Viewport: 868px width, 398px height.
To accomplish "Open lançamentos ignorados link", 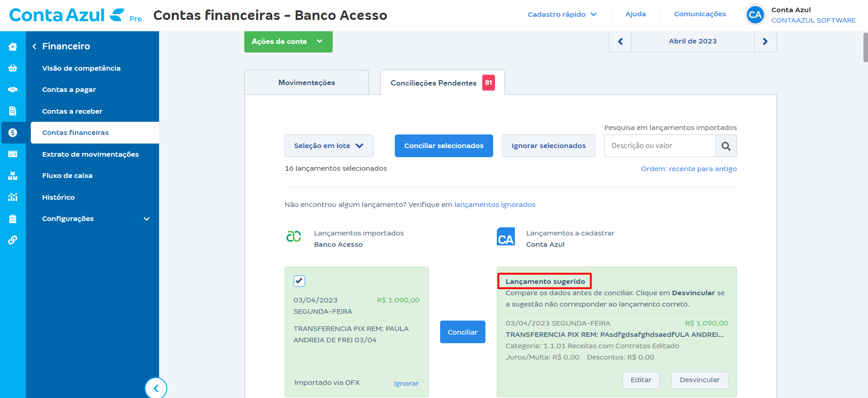I will (x=495, y=205).
